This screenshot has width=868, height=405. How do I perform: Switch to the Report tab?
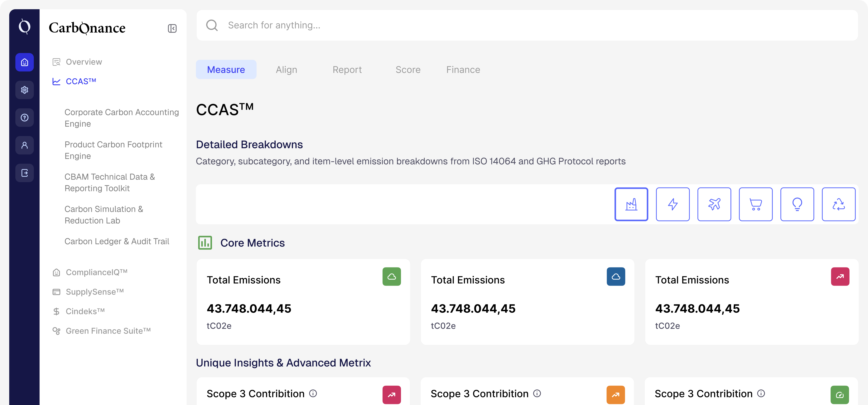[x=347, y=70]
